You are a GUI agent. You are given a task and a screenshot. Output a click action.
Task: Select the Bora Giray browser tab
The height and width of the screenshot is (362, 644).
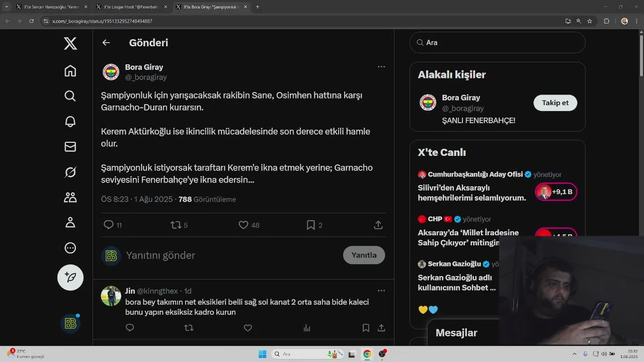[212, 7]
